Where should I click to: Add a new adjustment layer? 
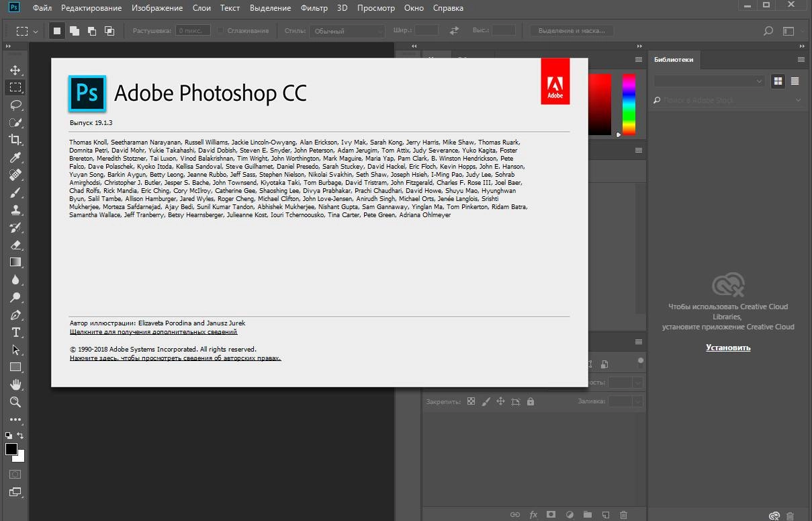[569, 515]
